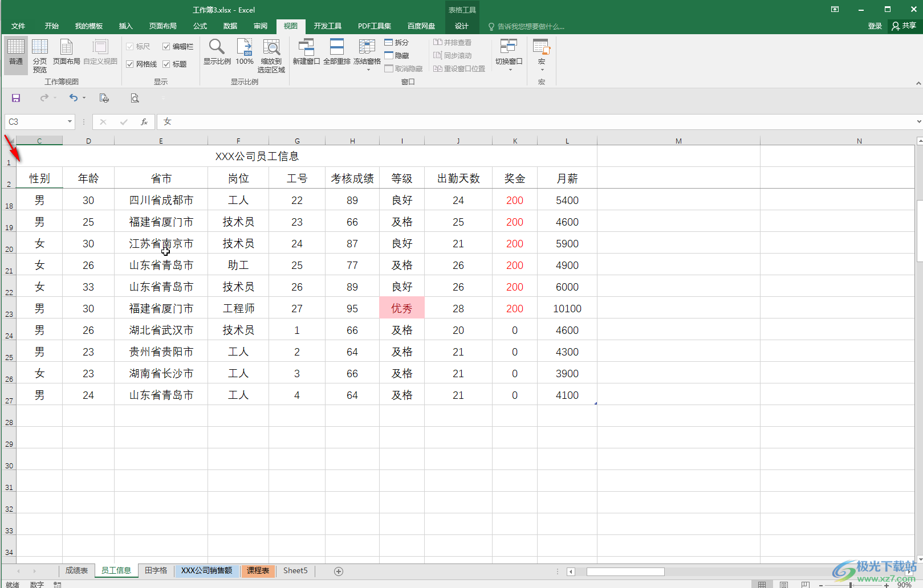Image resolution: width=923 pixels, height=588 pixels.
Task: Click the horizontal scrollbar thumb
Action: click(625, 571)
